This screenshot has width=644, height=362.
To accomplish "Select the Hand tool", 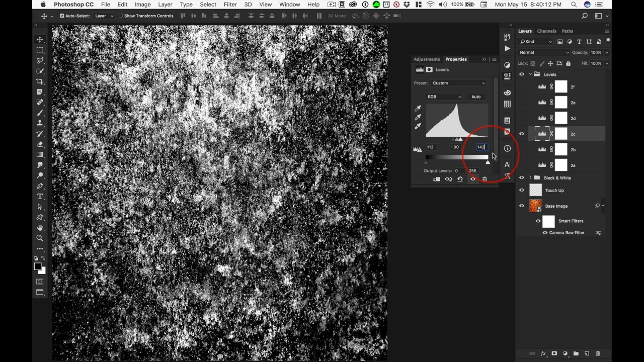I will click(x=40, y=228).
